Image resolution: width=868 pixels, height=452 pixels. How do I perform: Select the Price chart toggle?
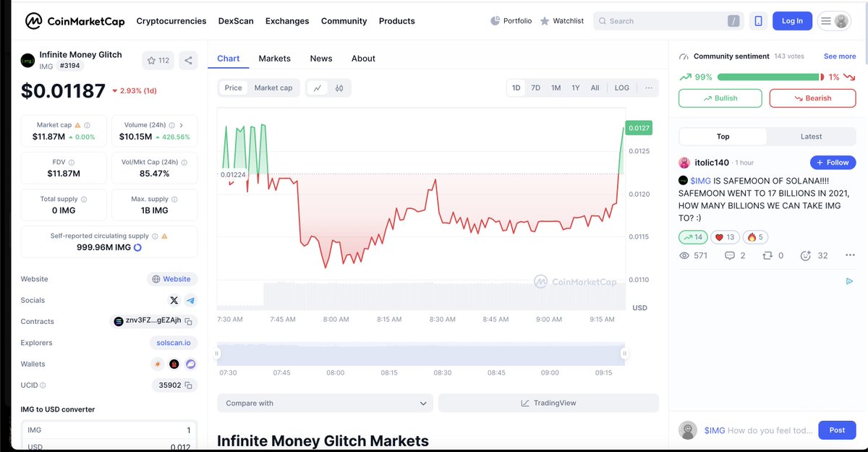(233, 88)
